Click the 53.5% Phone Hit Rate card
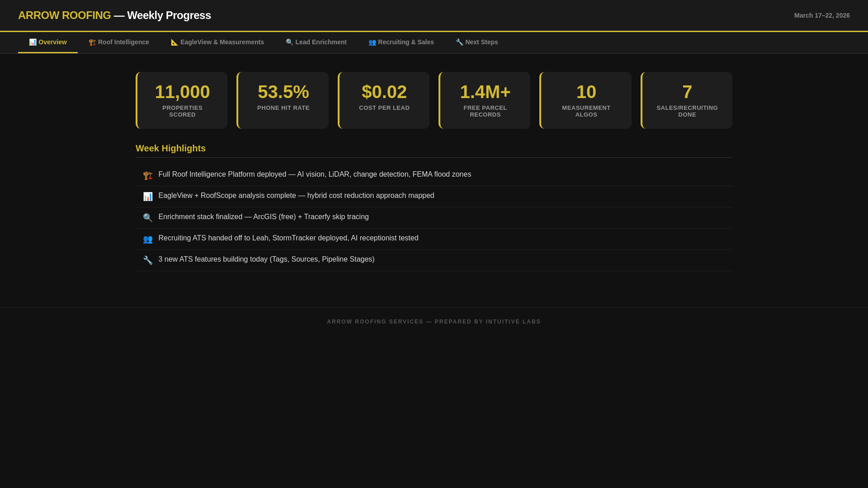The height and width of the screenshot is (488, 868). (283, 100)
